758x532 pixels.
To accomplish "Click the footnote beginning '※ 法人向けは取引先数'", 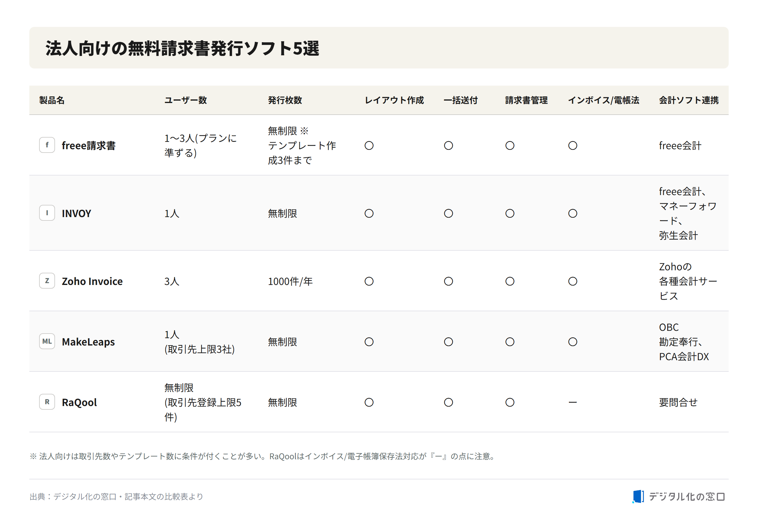I will [x=263, y=456].
